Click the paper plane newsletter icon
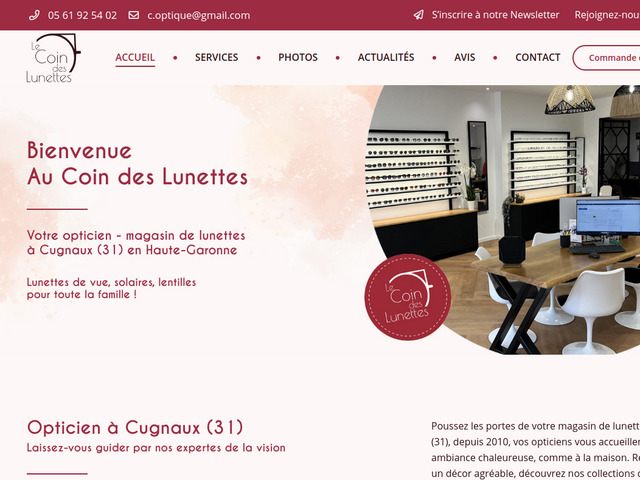This screenshot has height=480, width=640. coord(418,15)
